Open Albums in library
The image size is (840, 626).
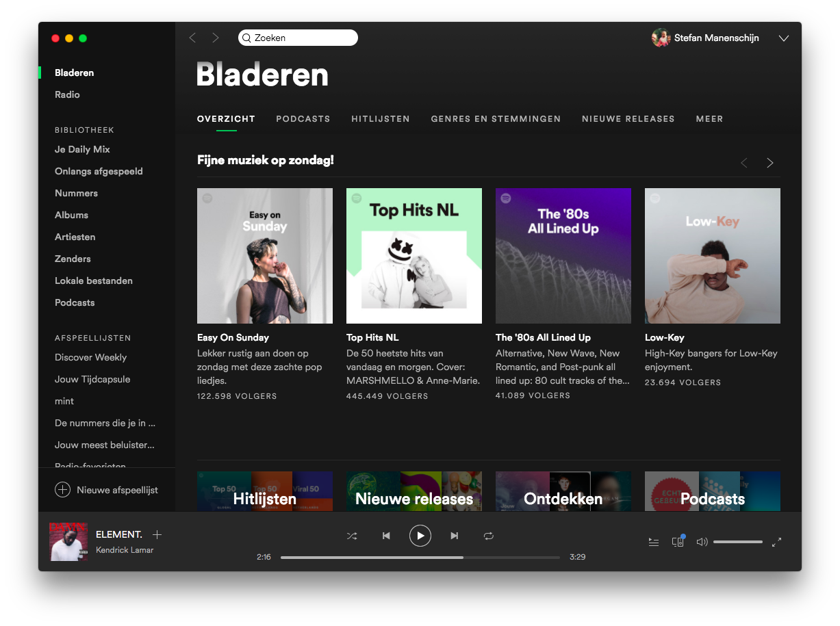coord(71,215)
